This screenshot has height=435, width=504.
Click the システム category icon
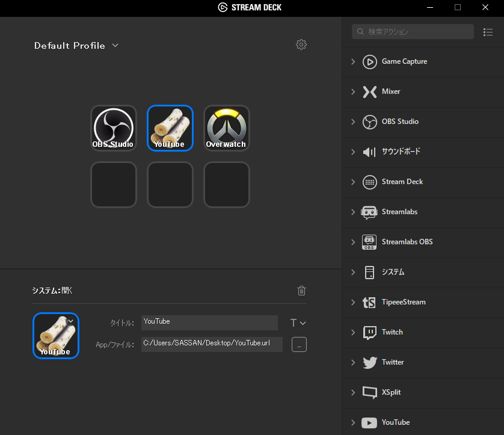coord(369,273)
